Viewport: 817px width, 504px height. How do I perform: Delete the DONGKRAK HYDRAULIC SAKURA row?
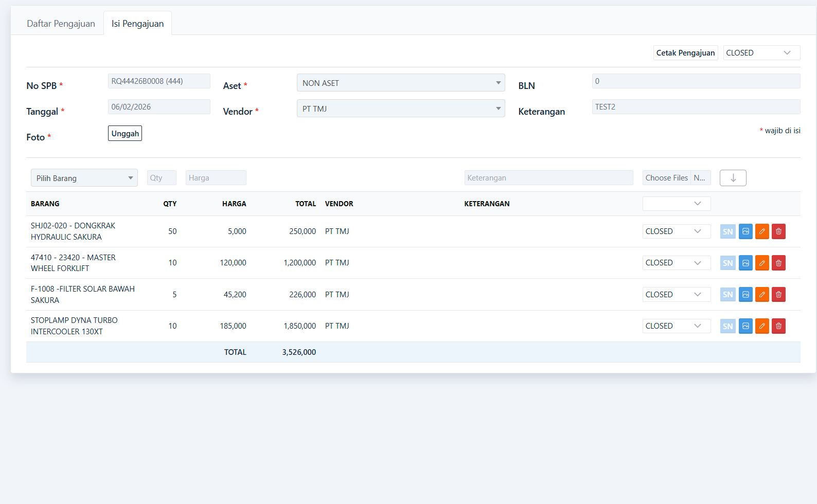[778, 231]
